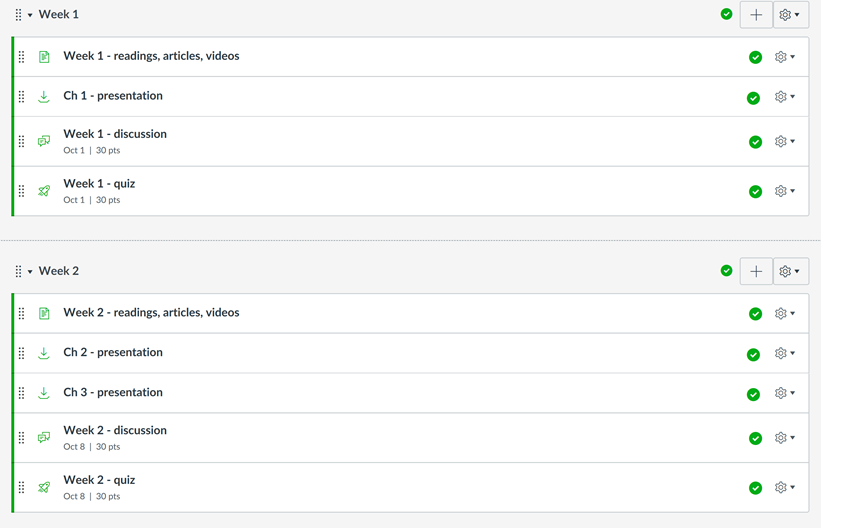This screenshot has width=847, height=528.
Task: Toggle published status of Week 1 quiz
Action: click(x=755, y=191)
